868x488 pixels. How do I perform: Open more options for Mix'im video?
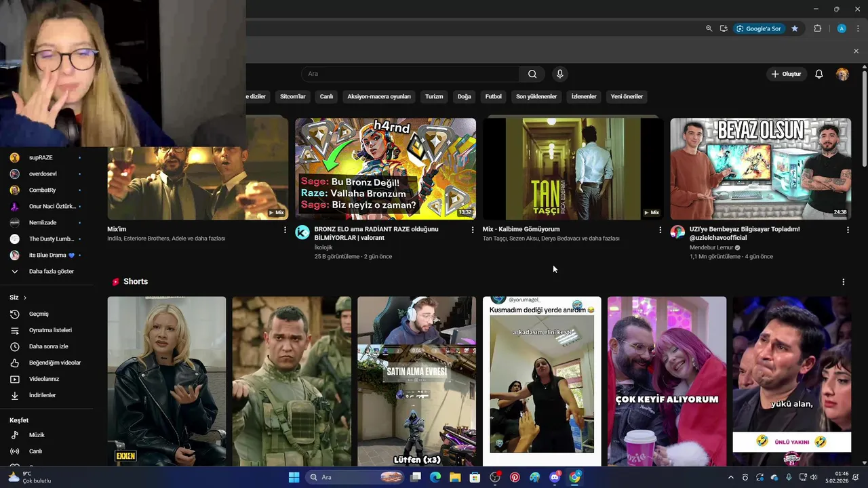pos(285,230)
